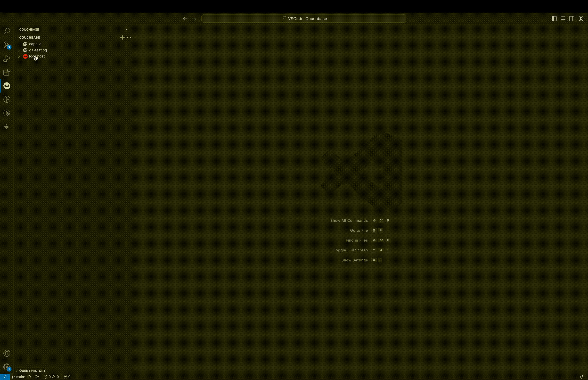
Task: Click the Toggle Full Screen label
Action: [x=351, y=250]
